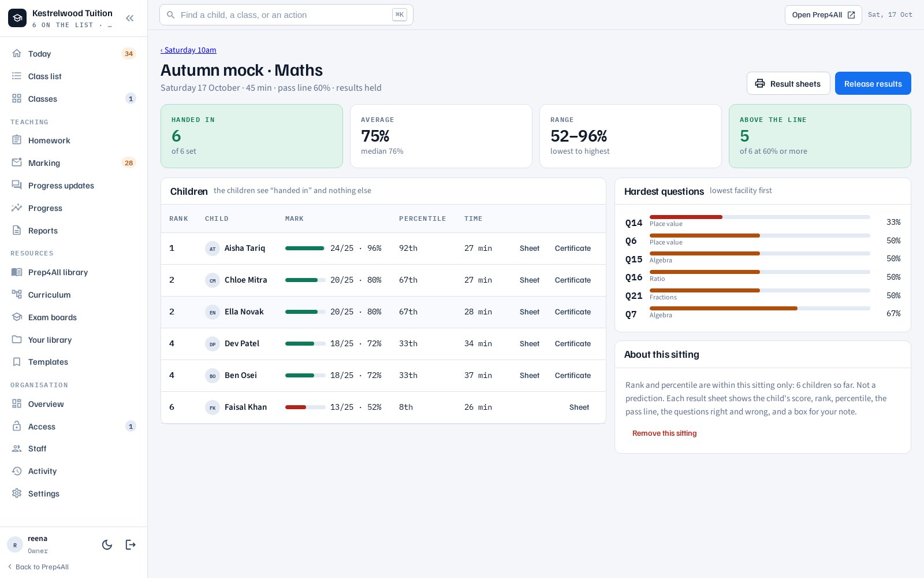Click the Progress updates chat icon
This screenshot has height=578, width=924.
(17, 185)
